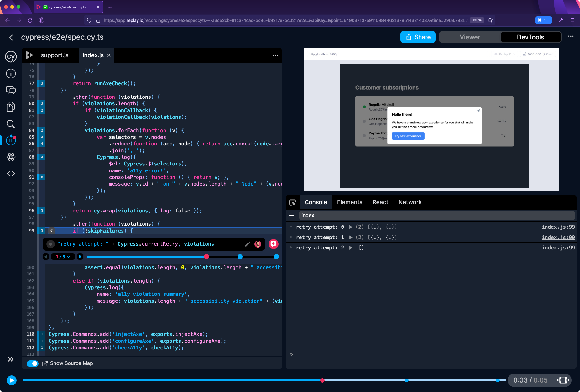Select the element picker tool

click(x=292, y=202)
